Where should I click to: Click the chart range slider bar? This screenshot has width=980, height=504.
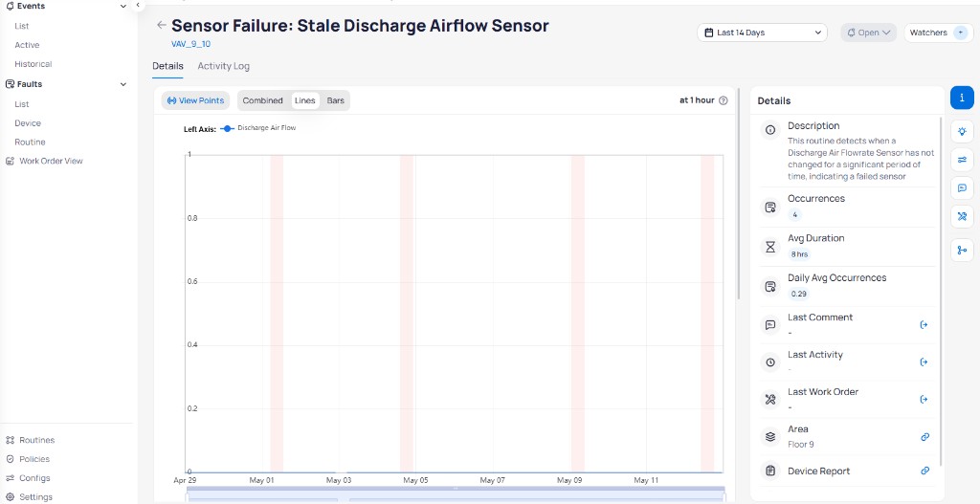click(456, 489)
